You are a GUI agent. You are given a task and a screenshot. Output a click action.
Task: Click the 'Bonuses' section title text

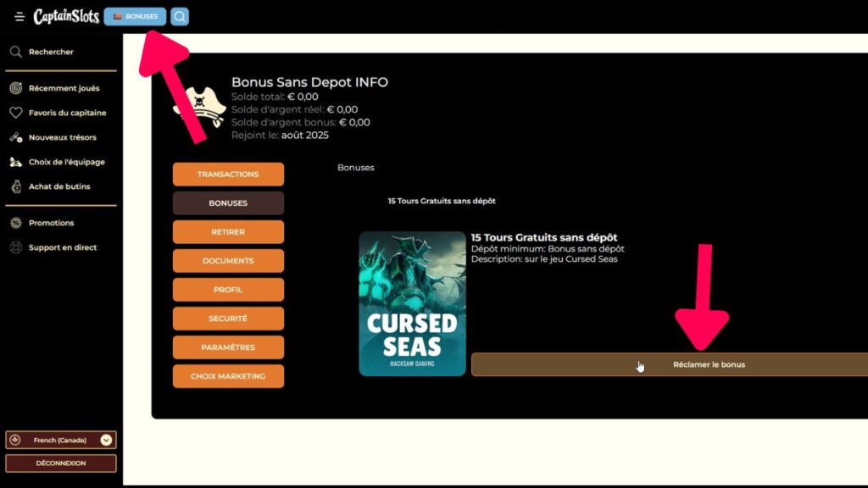coord(356,168)
